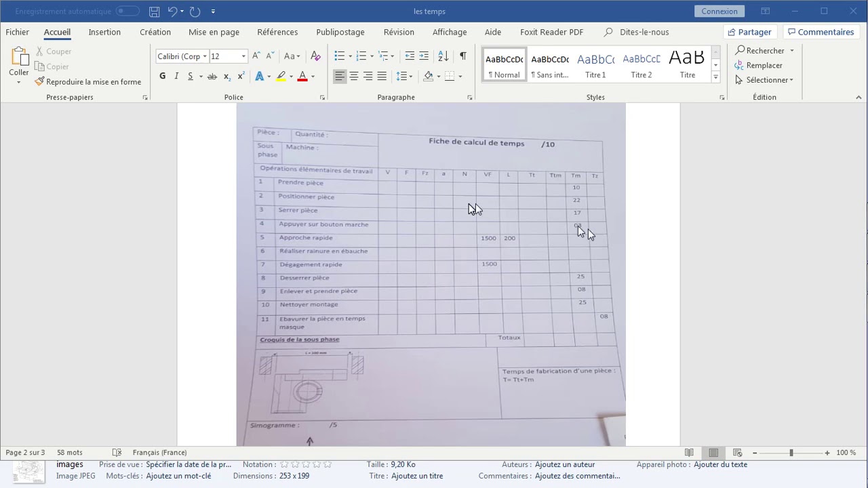Screen dimensions: 868x488
Task: Switch to the Insertion tab
Action: (x=104, y=32)
